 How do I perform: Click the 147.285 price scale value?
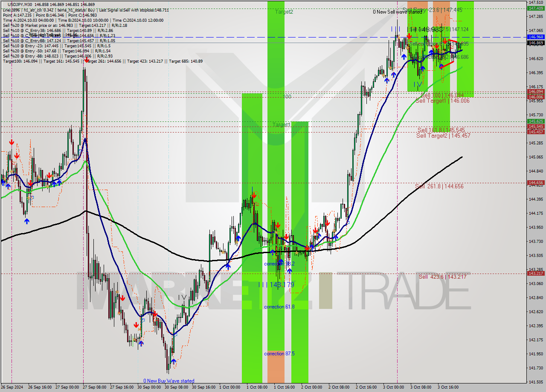coord(536,16)
